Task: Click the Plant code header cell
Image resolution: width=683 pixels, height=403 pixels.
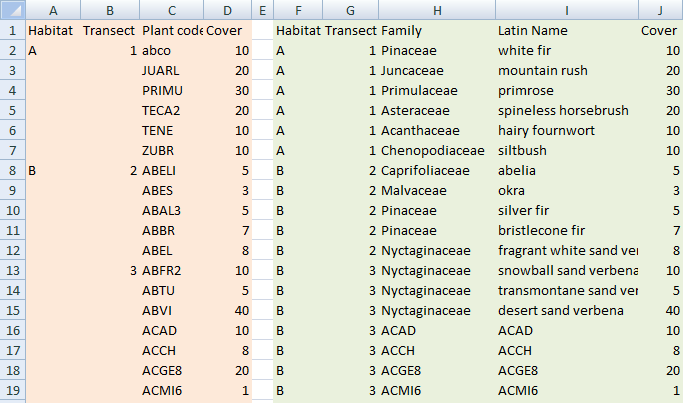Action: [x=172, y=30]
